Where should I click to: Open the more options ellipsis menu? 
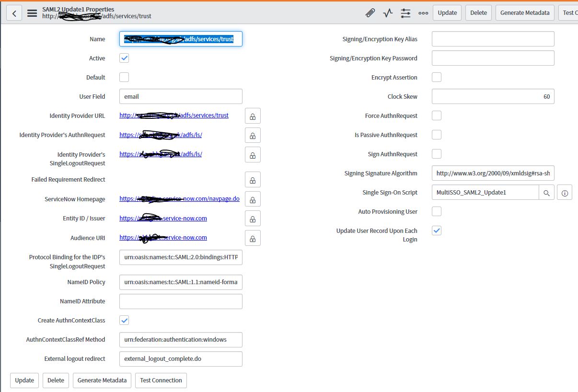click(423, 13)
